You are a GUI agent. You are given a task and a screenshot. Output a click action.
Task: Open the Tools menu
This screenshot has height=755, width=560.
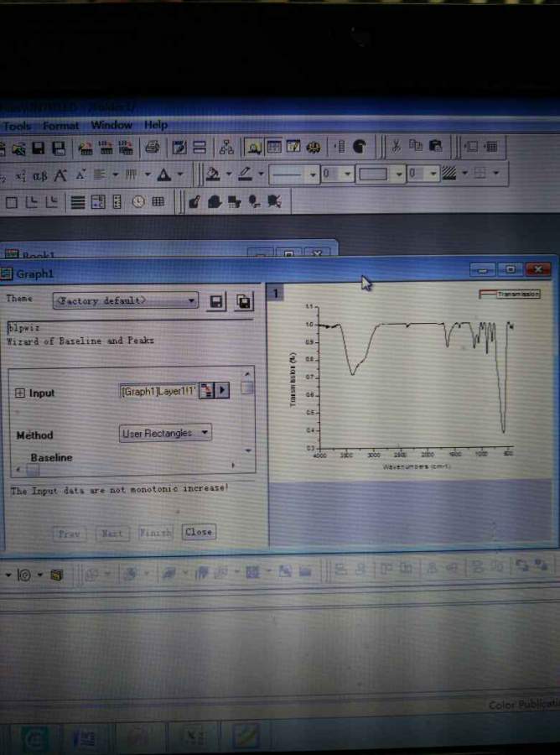(17, 126)
